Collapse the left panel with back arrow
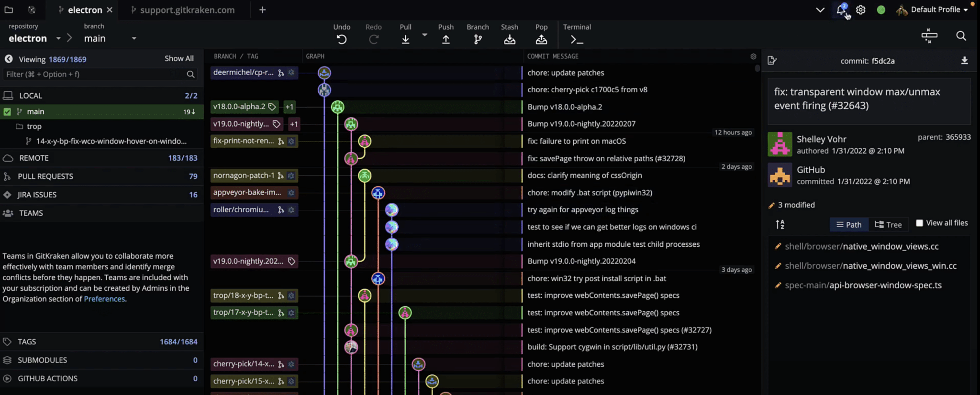Viewport: 980px width, 395px height. [x=9, y=59]
